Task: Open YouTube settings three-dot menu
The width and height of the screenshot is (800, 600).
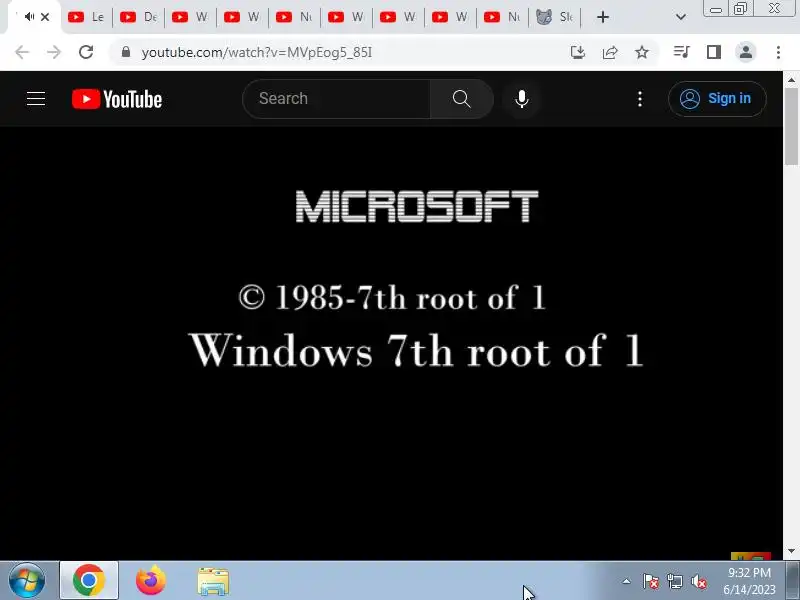Action: pos(640,99)
